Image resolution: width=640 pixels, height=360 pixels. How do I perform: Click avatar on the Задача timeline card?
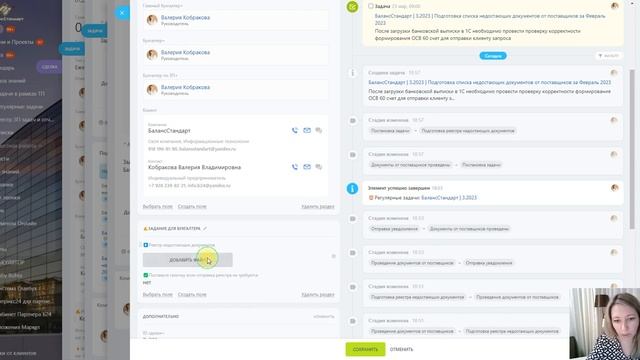point(615,6)
